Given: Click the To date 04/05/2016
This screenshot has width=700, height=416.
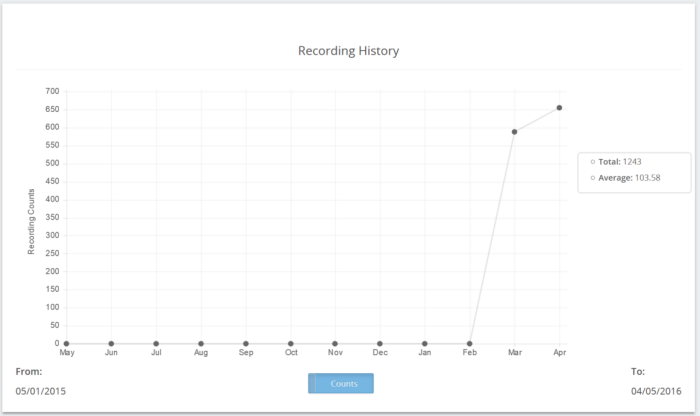Looking at the screenshot, I should coord(656,391).
